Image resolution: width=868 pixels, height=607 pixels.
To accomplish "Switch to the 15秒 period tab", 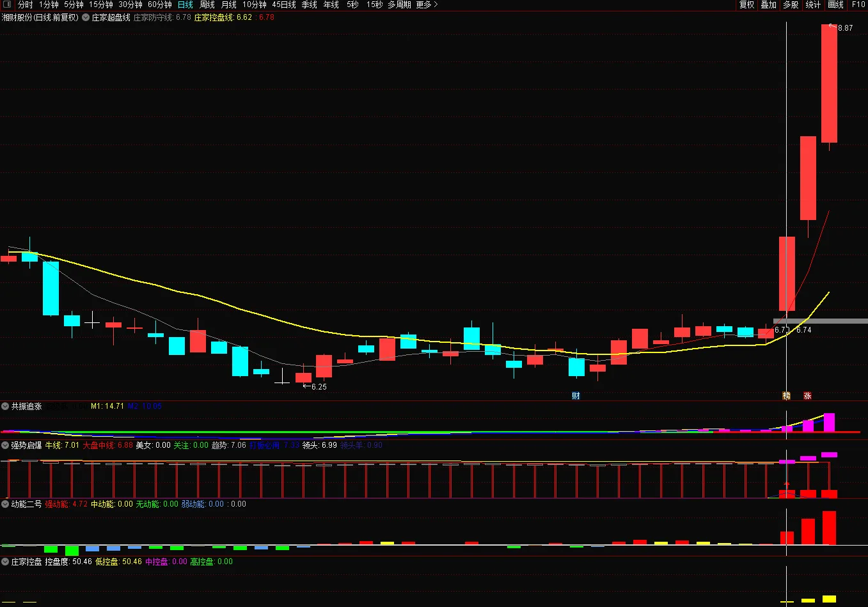I will 375,4.
